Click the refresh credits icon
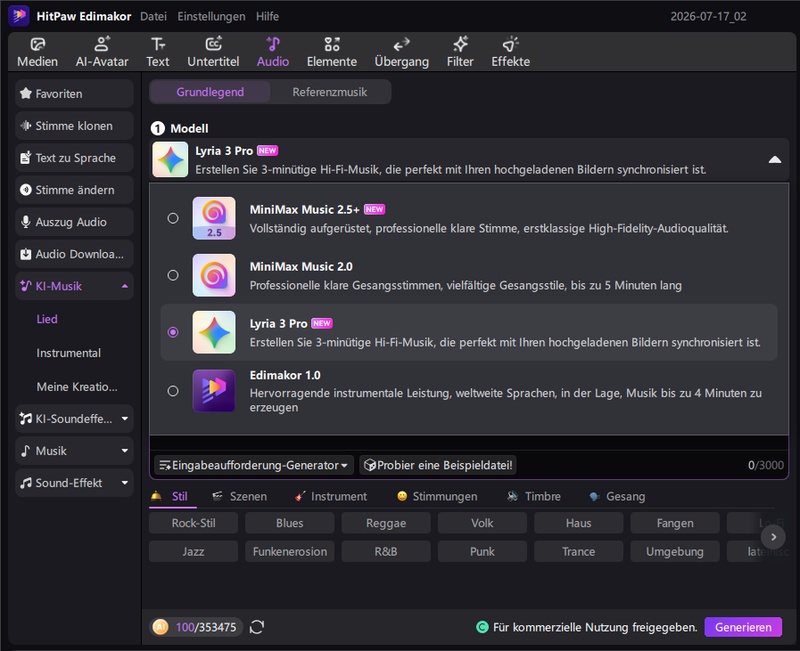 257,627
